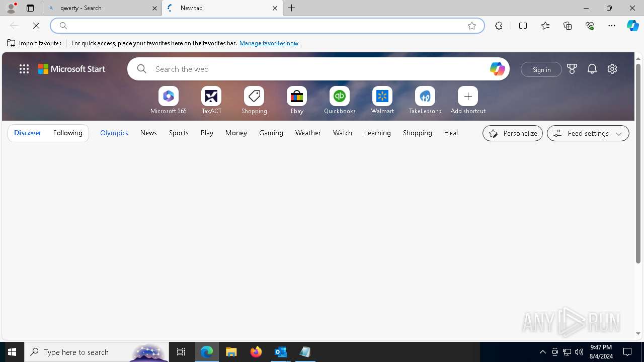Screen dimensions: 644x362
Task: Open Microsoft 365 shortcut
Action: (169, 101)
